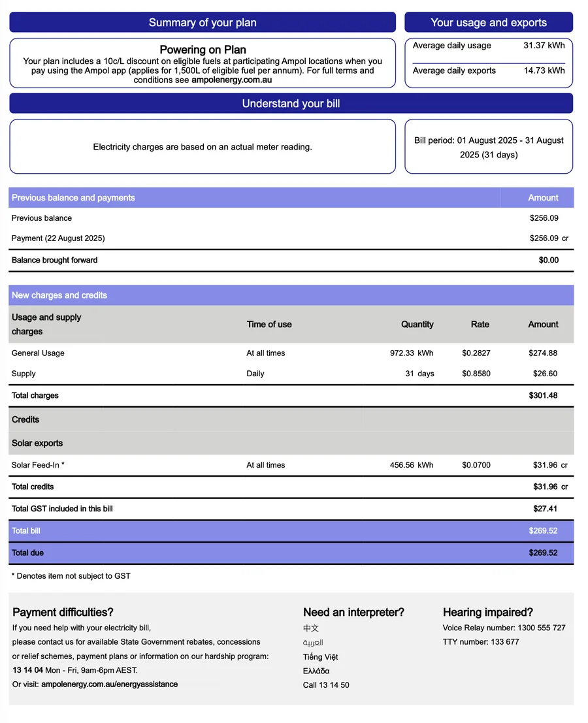The height and width of the screenshot is (723, 588).
Task: Select the Need an interpreter? heading
Action: 353,613
